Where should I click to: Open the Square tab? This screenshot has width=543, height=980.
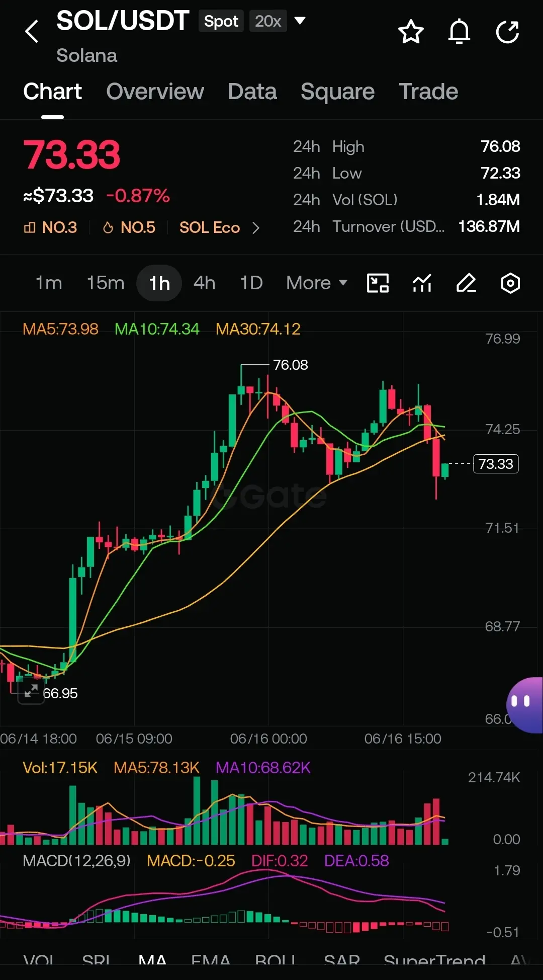(x=337, y=92)
